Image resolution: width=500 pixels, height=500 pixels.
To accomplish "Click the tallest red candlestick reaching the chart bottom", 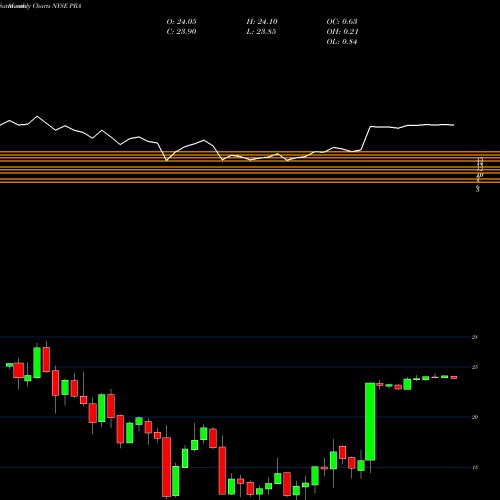I will 166,467.
